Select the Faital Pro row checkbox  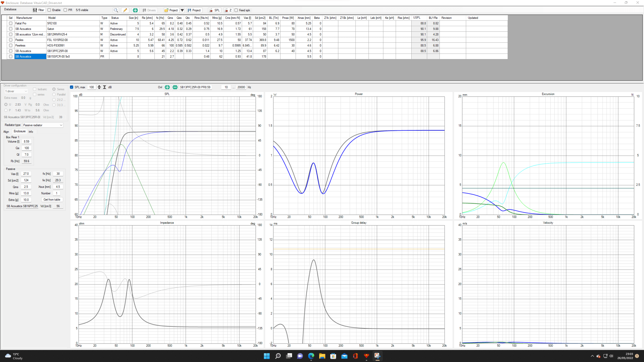pyautogui.click(x=11, y=23)
